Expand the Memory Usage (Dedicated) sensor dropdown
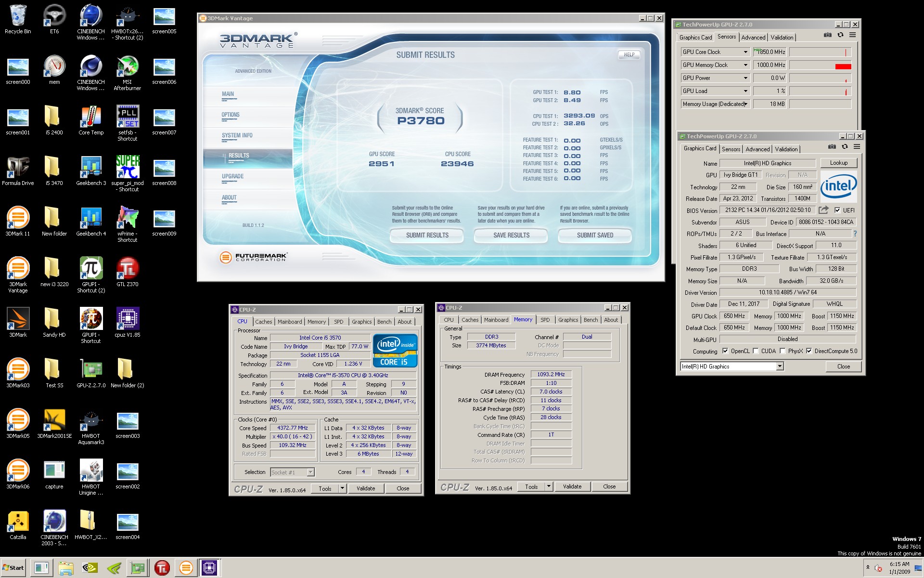This screenshot has width=924, height=578. [x=745, y=104]
